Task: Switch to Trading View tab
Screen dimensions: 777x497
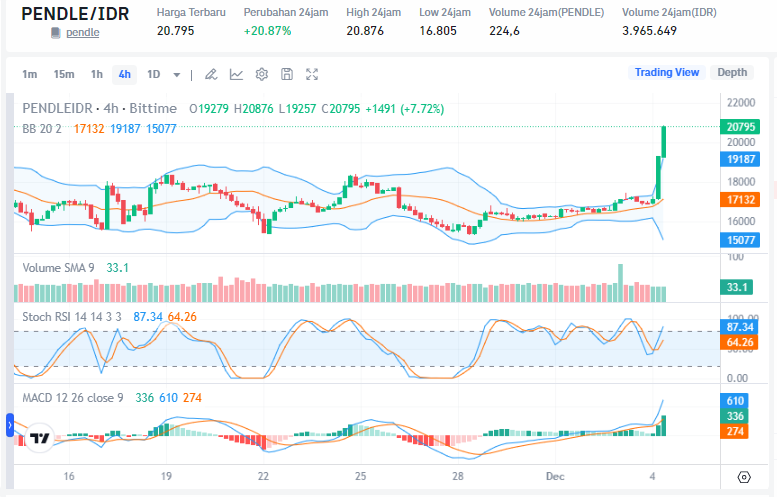Action: tap(667, 72)
